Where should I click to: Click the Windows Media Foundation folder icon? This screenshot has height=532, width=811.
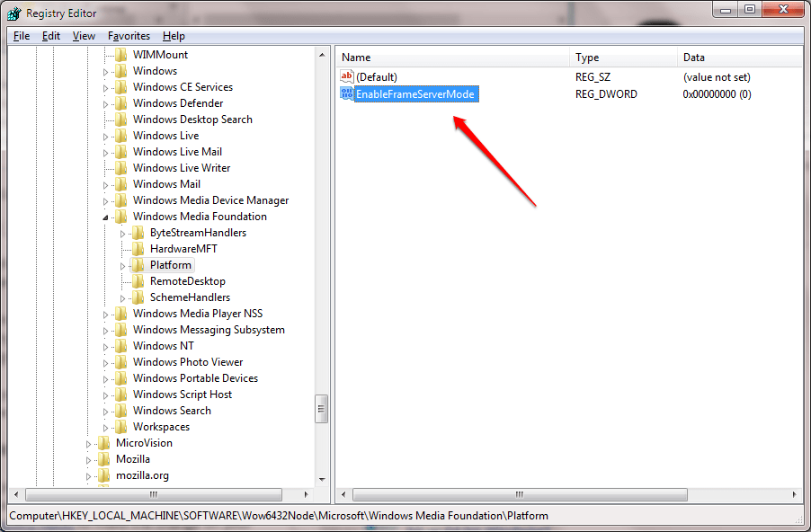(121, 216)
